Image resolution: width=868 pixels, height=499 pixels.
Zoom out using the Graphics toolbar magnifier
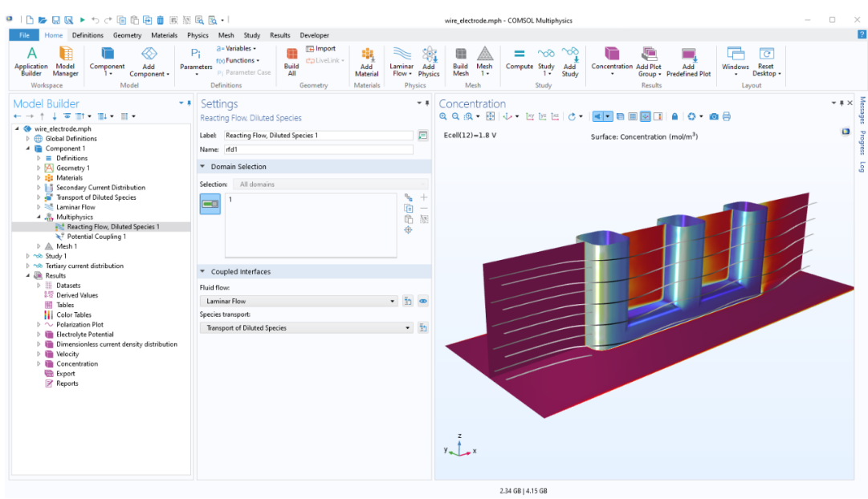[x=455, y=117]
